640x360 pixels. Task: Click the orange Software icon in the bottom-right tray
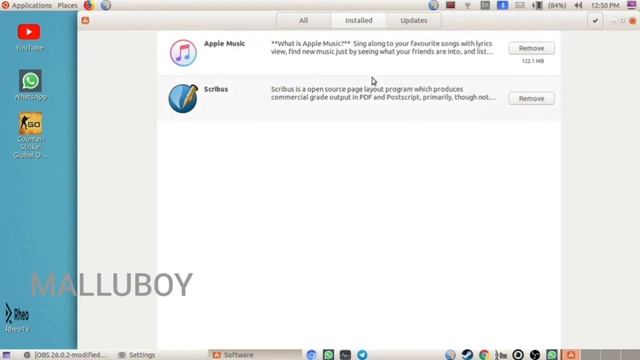point(571,355)
